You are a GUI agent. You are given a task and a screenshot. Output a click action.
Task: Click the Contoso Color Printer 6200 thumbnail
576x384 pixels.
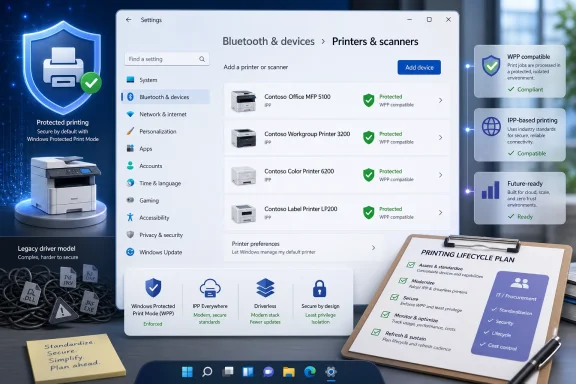tap(243, 175)
